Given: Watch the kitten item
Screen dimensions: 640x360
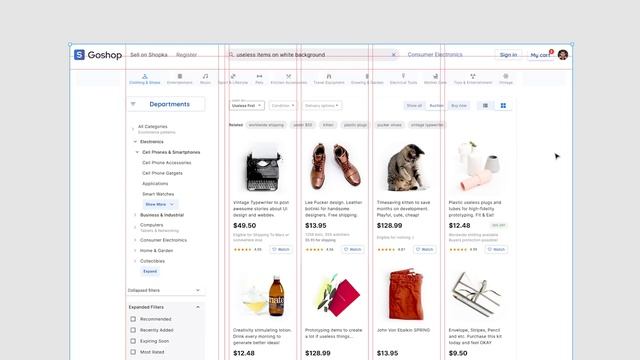Looking at the screenshot, I should (424, 249).
